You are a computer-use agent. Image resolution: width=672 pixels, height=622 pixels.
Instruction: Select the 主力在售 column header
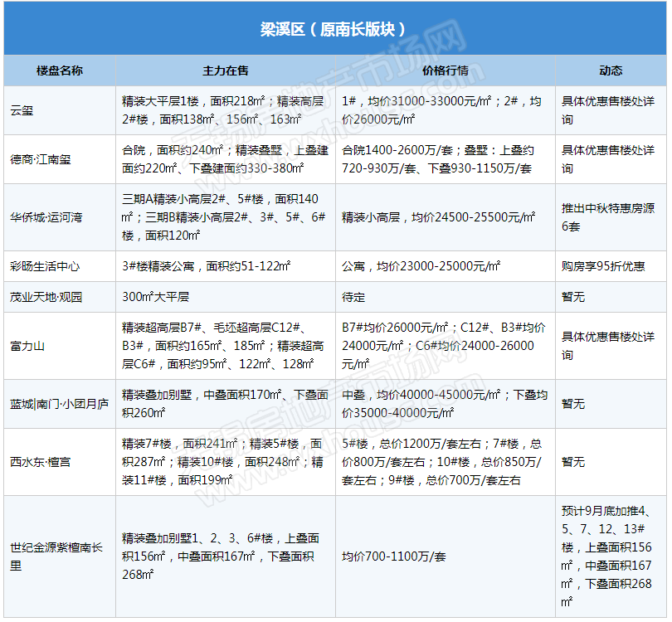226,70
